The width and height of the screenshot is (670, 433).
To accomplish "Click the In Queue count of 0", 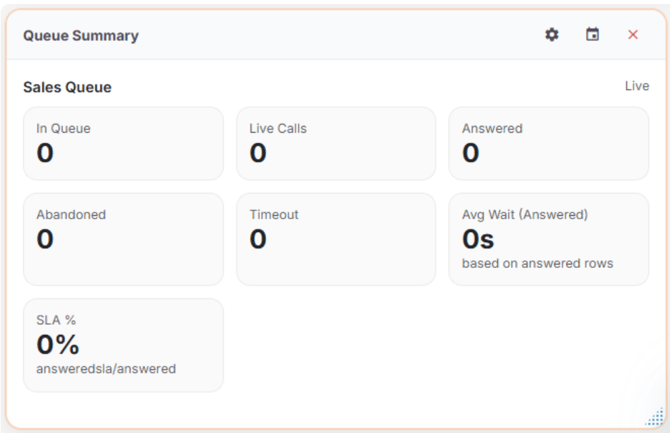I will tap(45, 153).
